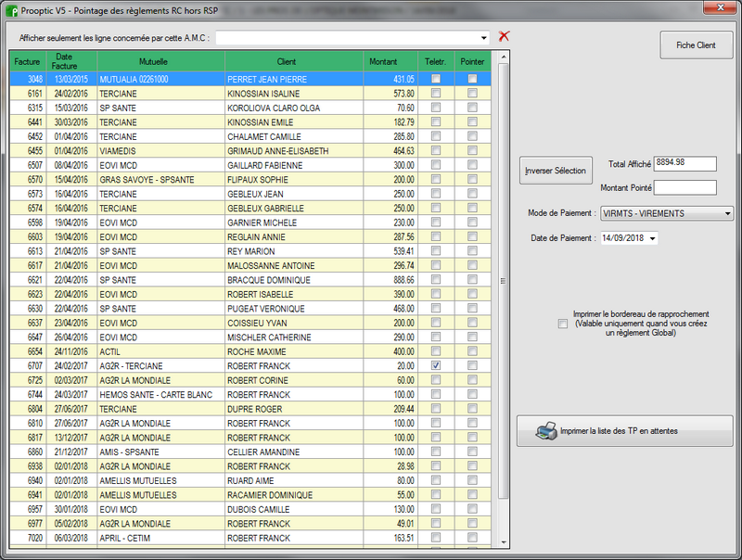Viewport: 742px width, 560px height.
Task: Click the Inverser Sélection button
Action: (556, 171)
